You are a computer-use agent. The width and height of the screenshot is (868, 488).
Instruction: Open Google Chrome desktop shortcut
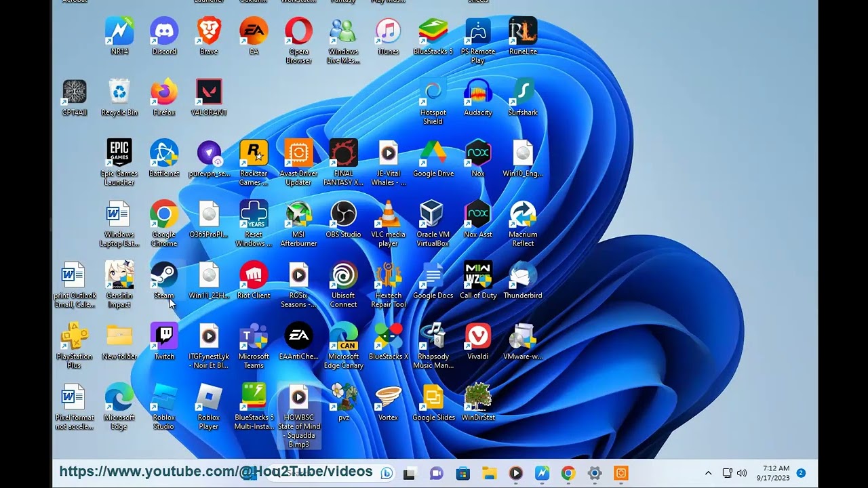[164, 224]
